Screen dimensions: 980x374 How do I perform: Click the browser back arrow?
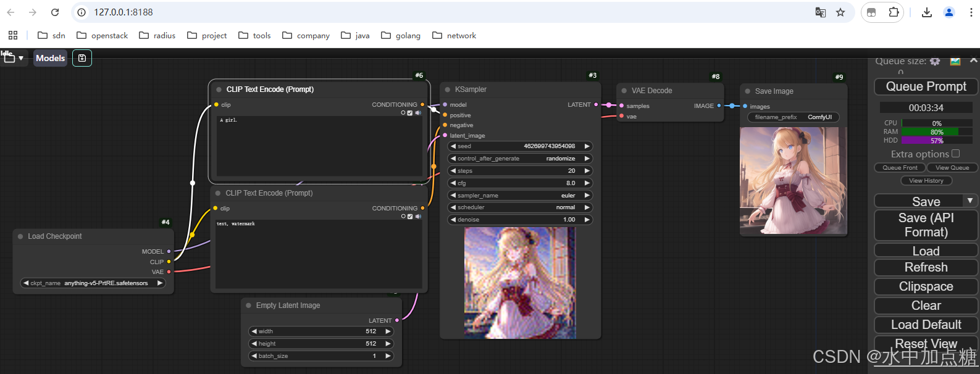tap(10, 12)
